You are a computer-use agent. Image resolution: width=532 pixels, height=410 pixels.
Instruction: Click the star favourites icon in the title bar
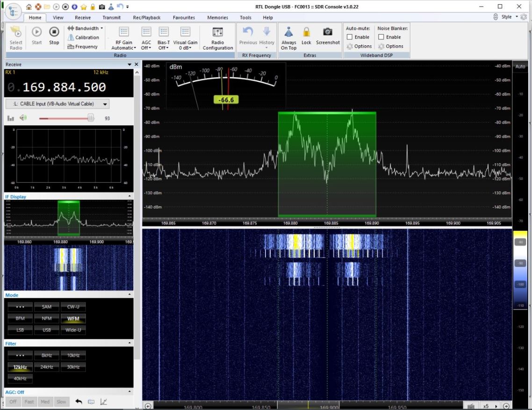(x=84, y=7)
